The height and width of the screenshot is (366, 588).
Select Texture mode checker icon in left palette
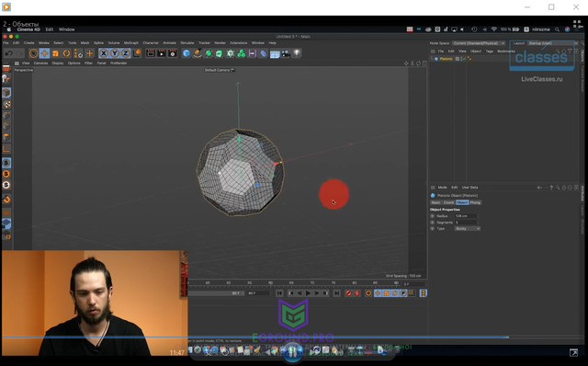click(x=6, y=104)
